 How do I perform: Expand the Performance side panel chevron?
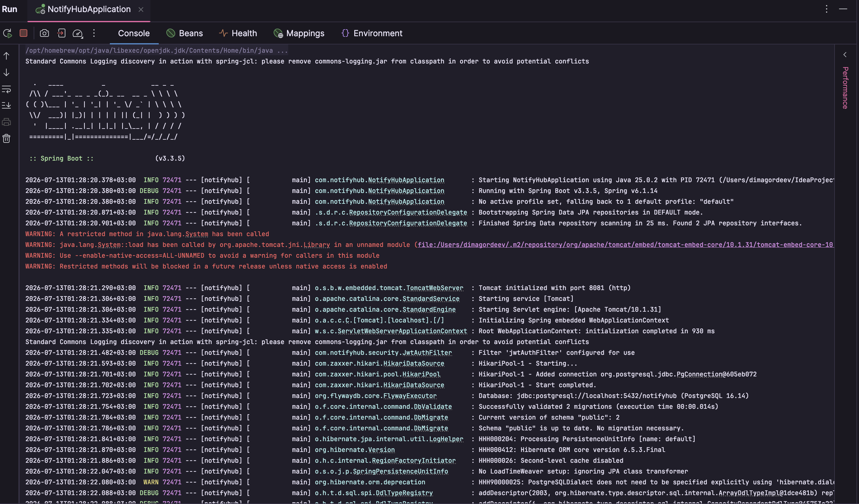[845, 55]
